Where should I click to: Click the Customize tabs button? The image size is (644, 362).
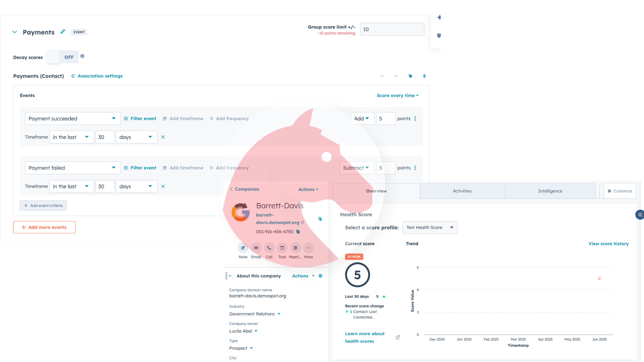pos(620,191)
